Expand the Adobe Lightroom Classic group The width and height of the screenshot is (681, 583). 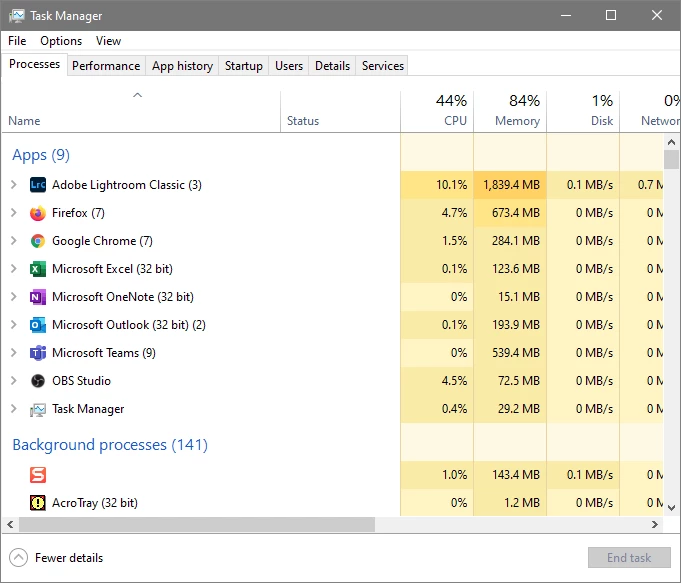[x=13, y=185]
